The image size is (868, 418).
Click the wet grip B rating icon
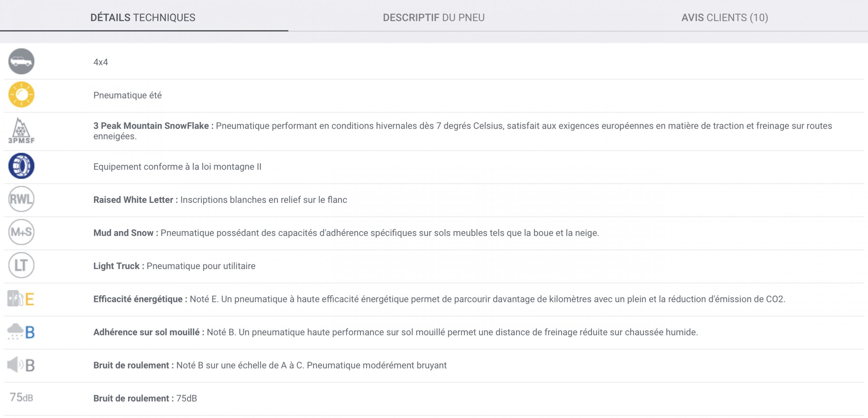point(21,332)
